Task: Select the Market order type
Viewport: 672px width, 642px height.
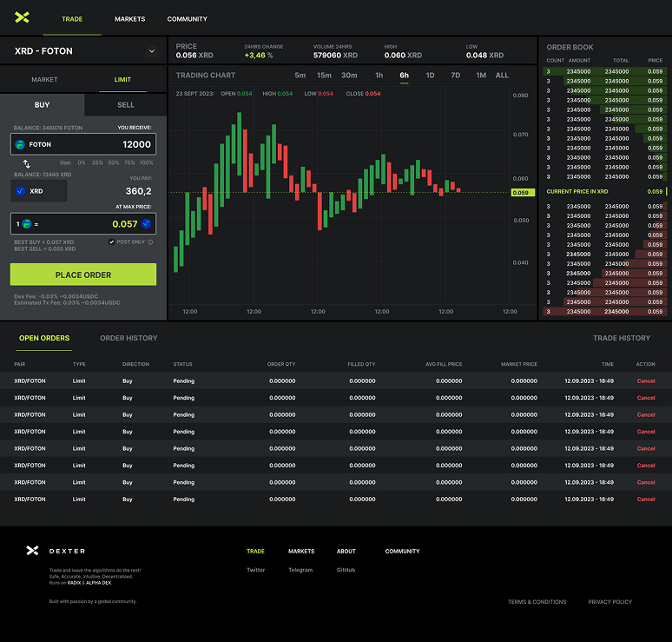Action: (44, 80)
